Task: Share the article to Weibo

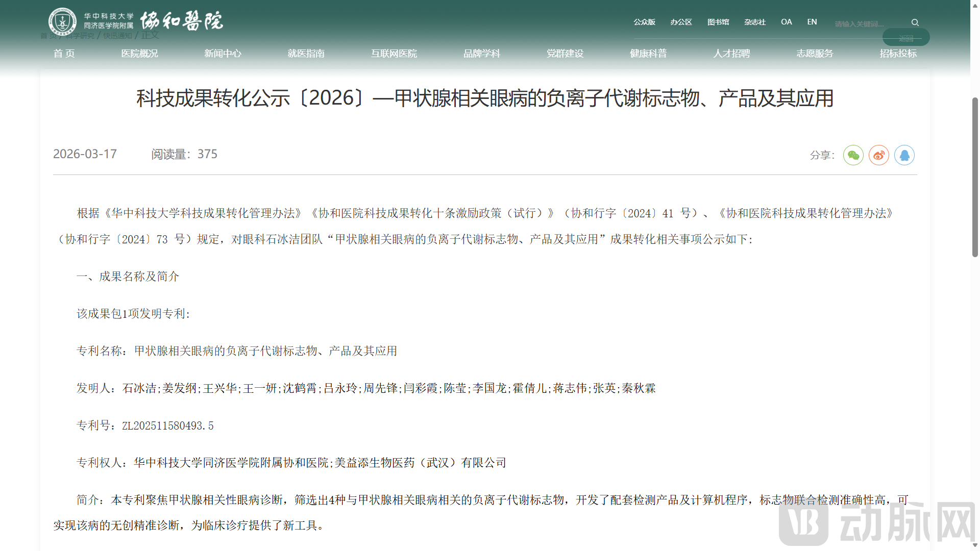Action: point(878,155)
